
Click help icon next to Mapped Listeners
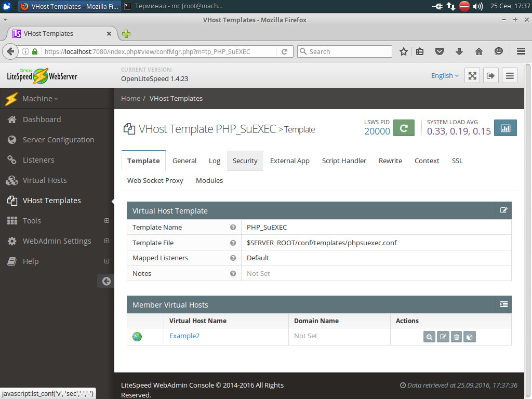click(x=233, y=258)
